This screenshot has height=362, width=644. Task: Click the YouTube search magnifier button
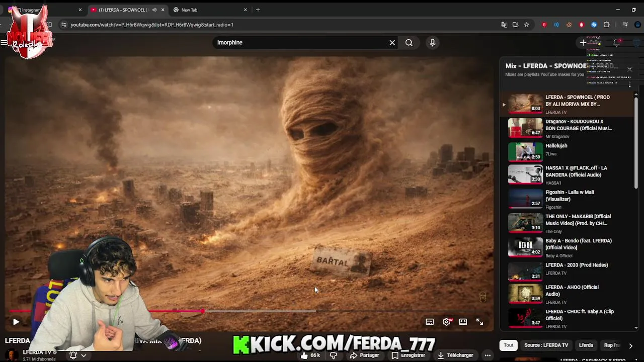(409, 43)
